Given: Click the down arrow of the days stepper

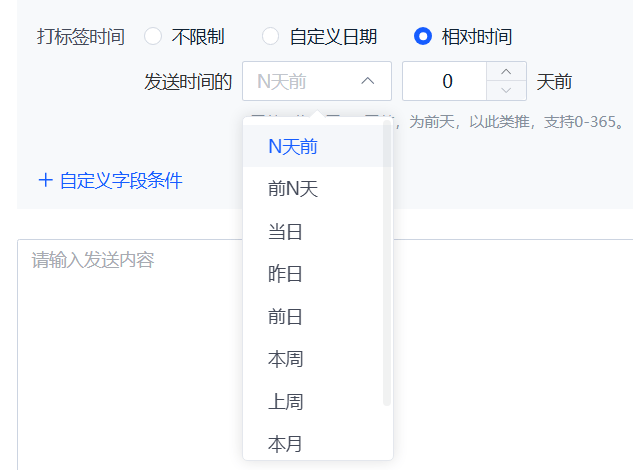Looking at the screenshot, I should point(507,91).
